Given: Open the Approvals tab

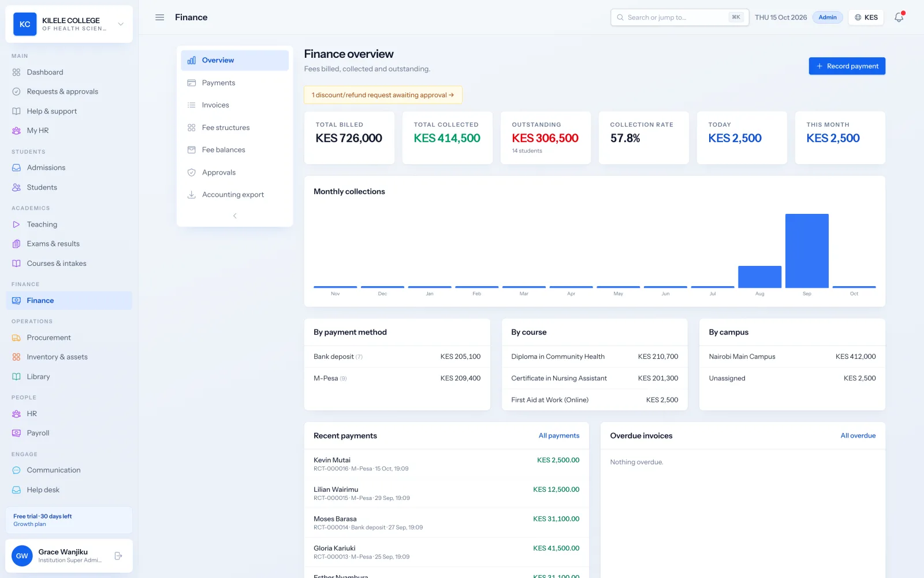Looking at the screenshot, I should click(x=234, y=172).
